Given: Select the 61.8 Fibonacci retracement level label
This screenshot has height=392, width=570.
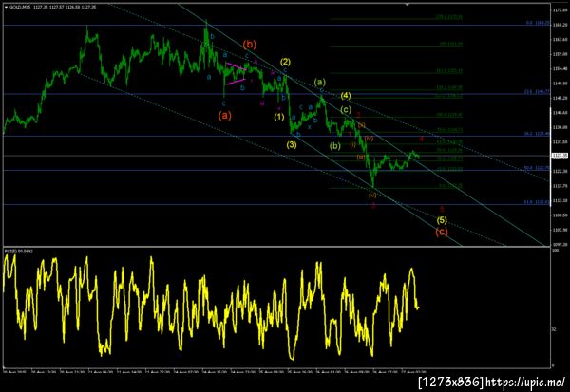Looking at the screenshot, I should point(537,202).
